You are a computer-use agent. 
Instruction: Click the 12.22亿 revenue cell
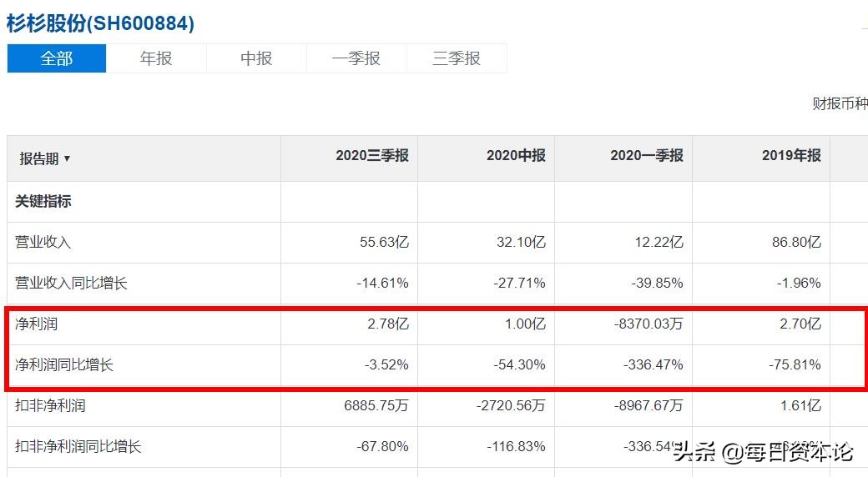point(659,243)
